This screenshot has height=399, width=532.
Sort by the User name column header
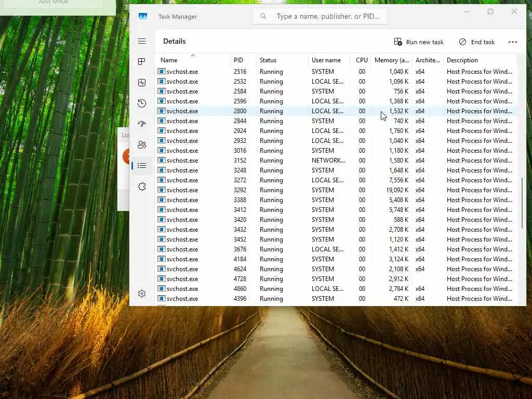[329, 60]
